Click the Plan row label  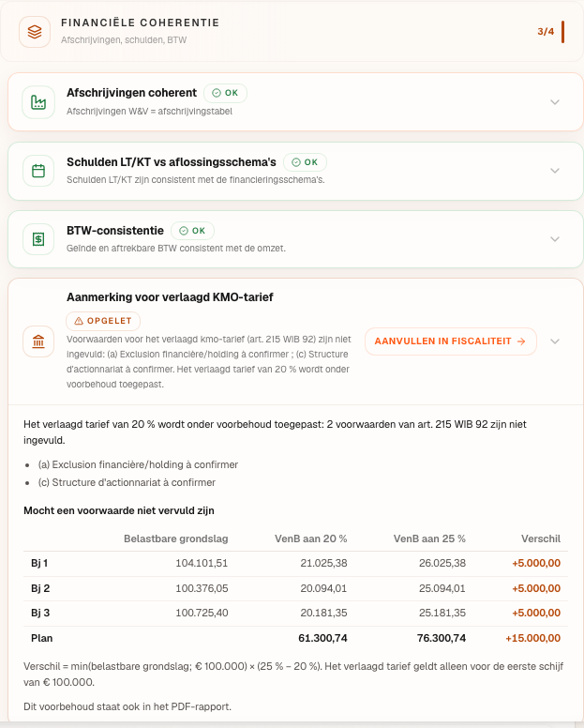42,638
